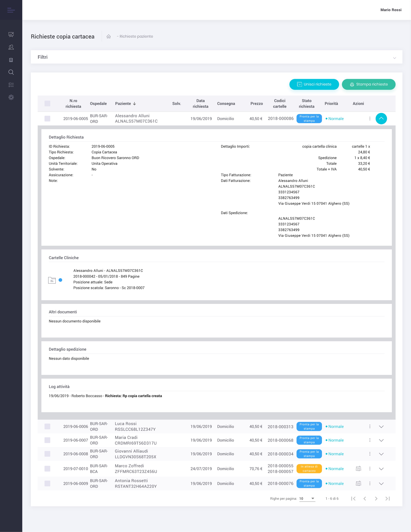411x532 pixels.
Task: Click the Unisci richieste button
Action: [314, 84]
